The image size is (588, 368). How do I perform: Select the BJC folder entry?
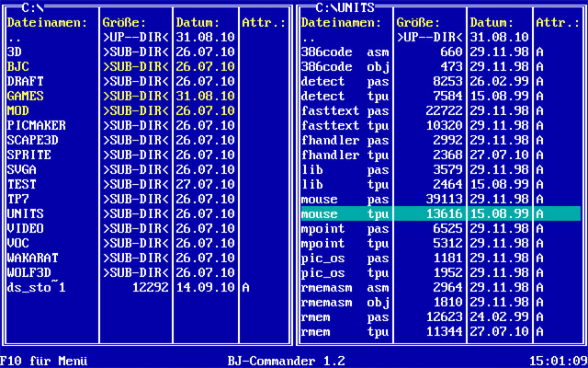tap(18, 66)
